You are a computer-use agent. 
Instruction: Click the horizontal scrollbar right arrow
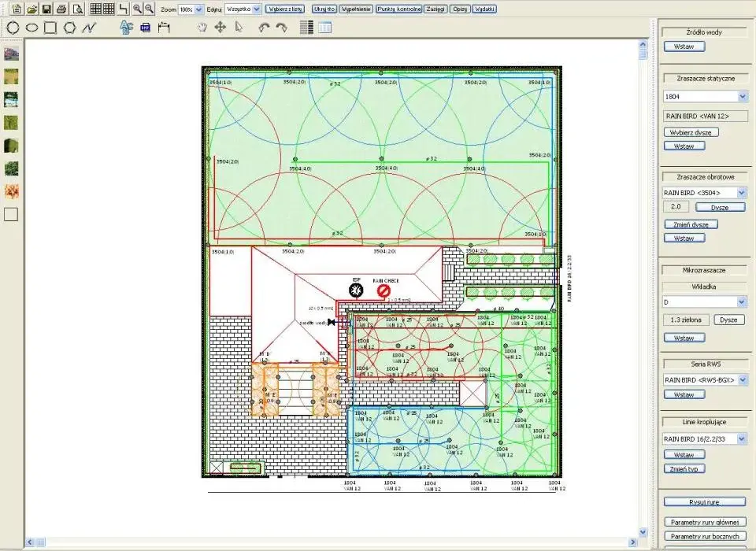click(x=633, y=542)
